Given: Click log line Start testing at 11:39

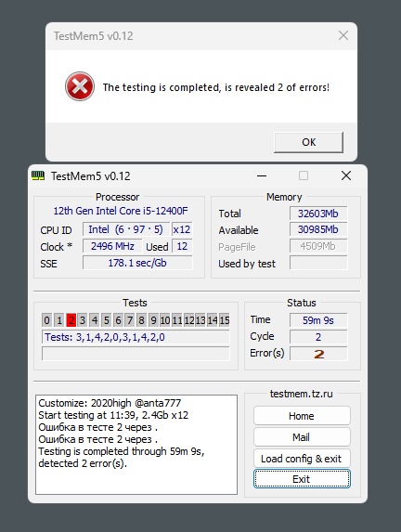Looking at the screenshot, I should pos(113,415).
